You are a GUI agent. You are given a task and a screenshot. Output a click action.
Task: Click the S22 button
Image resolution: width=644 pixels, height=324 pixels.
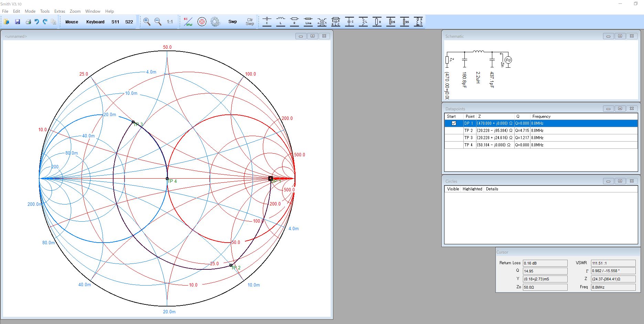click(x=129, y=22)
